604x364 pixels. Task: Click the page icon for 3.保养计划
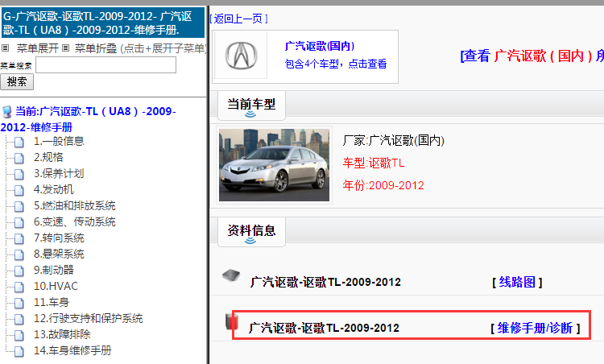point(19,175)
